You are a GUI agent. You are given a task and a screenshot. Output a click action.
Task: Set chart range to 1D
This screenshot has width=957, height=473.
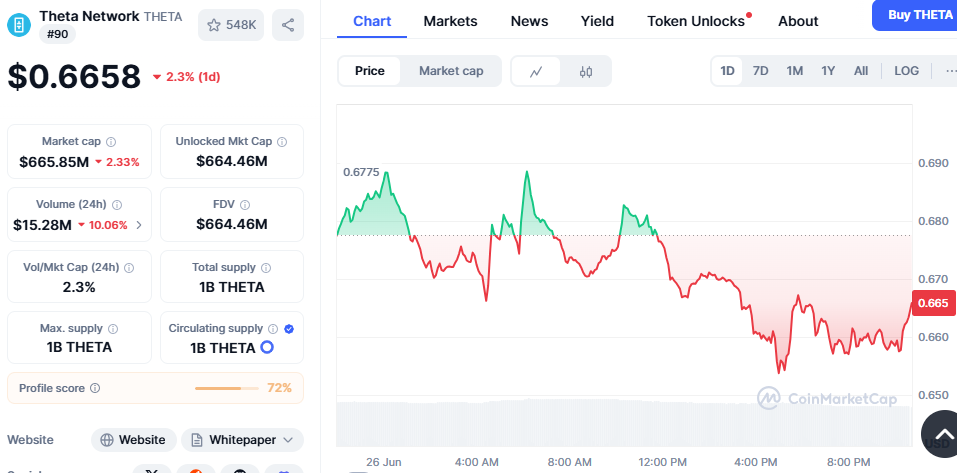[x=727, y=71]
